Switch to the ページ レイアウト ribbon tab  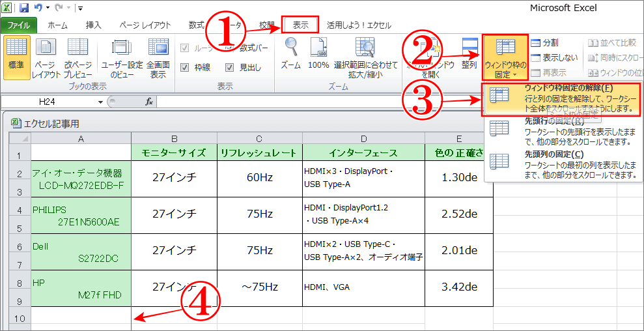pos(145,25)
